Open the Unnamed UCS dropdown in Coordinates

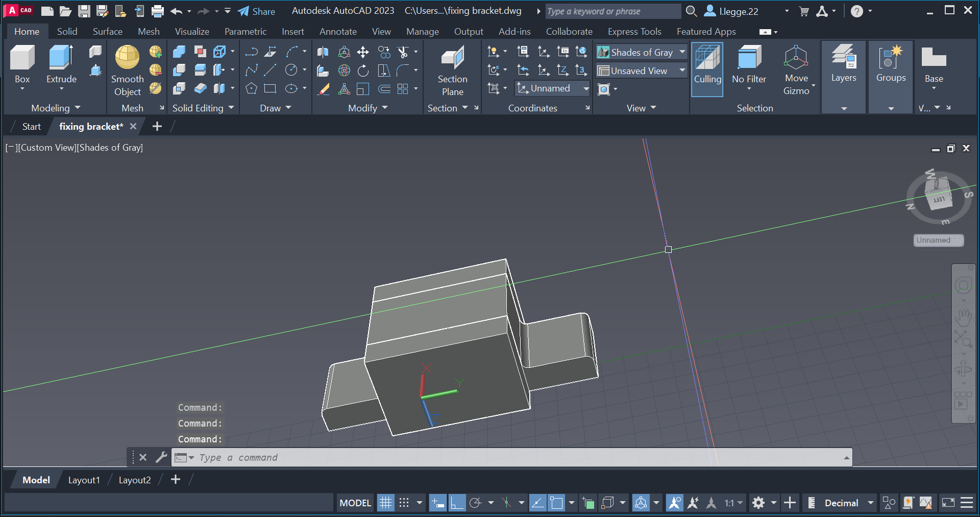(553, 88)
